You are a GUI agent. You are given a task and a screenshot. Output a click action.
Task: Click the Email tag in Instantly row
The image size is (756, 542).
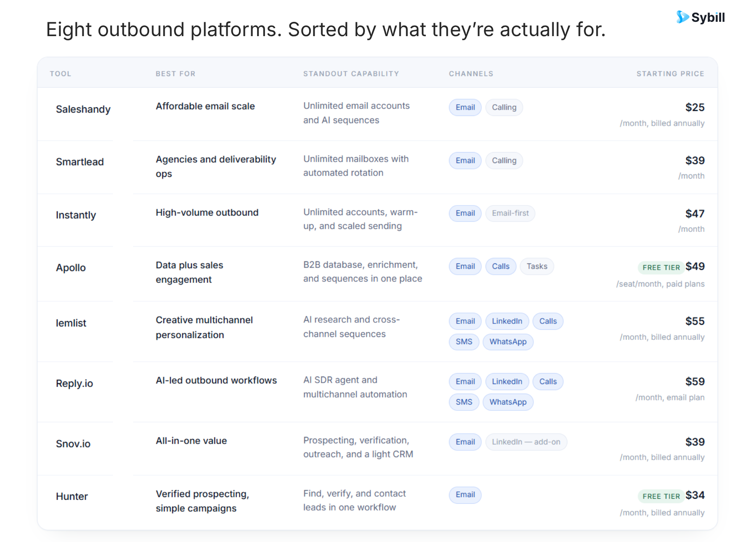coord(465,213)
